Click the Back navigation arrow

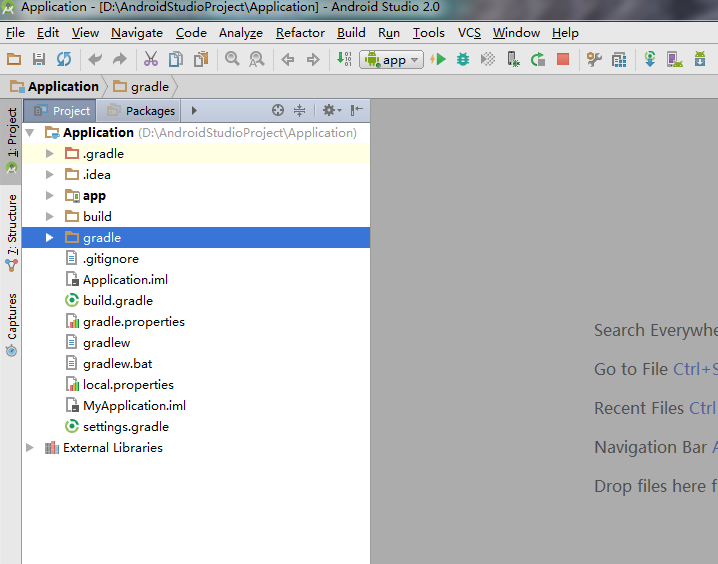click(x=288, y=60)
